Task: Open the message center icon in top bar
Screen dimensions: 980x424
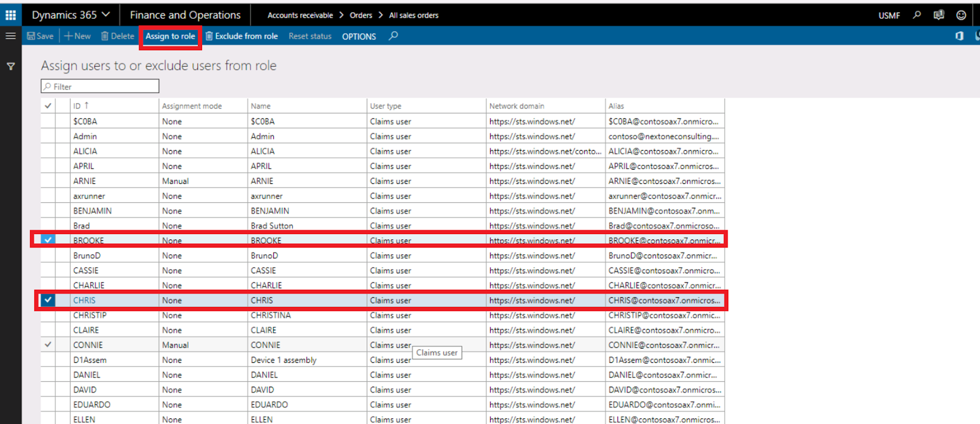Action: pos(938,15)
